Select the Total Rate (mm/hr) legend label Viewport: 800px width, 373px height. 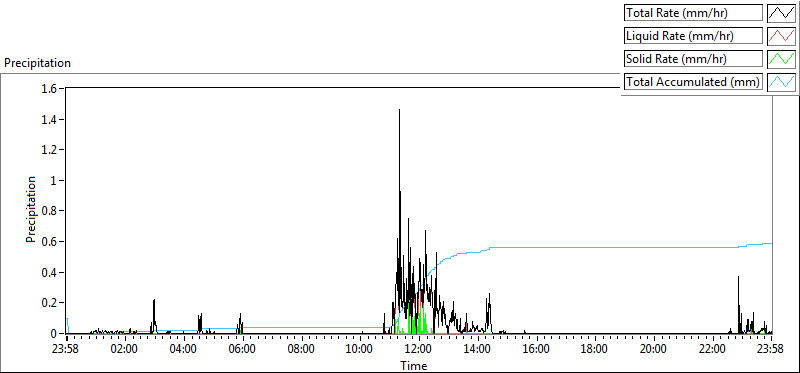tap(693, 13)
